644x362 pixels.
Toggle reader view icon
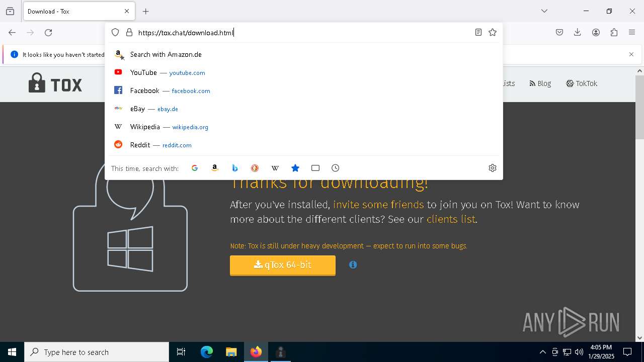[478, 33]
